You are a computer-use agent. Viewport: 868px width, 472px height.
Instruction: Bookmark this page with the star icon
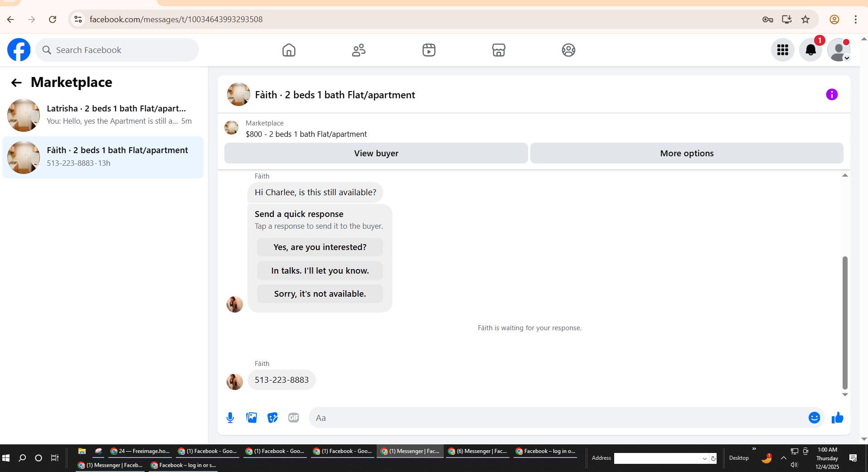click(x=805, y=19)
